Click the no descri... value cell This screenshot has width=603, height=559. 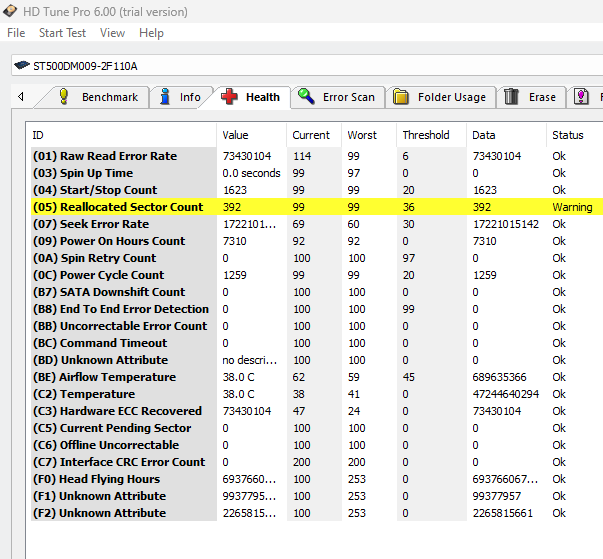[x=250, y=360]
